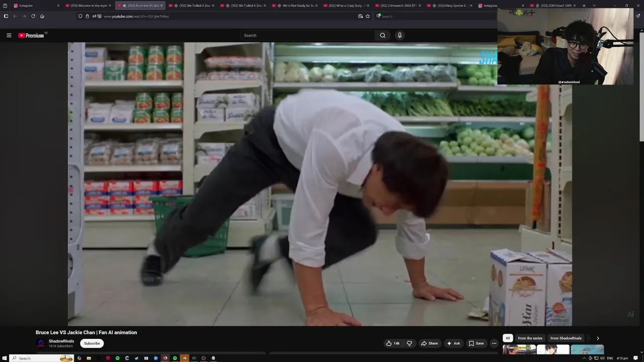Screen dimensions: 644x362
Task: Click the YouTube search magnifier button
Action: tap(382, 35)
